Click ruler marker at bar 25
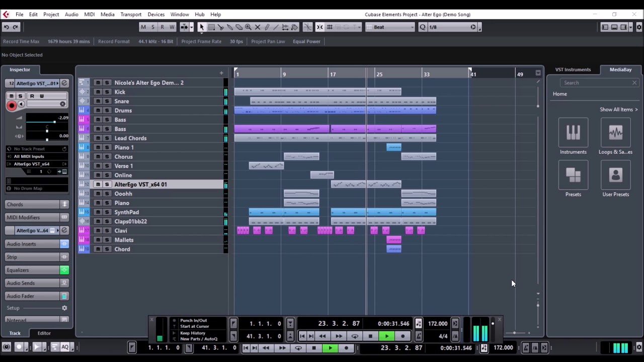644x362 pixels. (x=379, y=74)
